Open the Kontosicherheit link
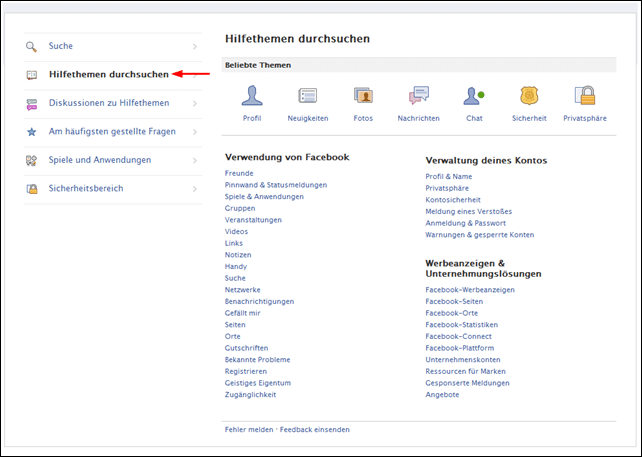 [x=453, y=200]
